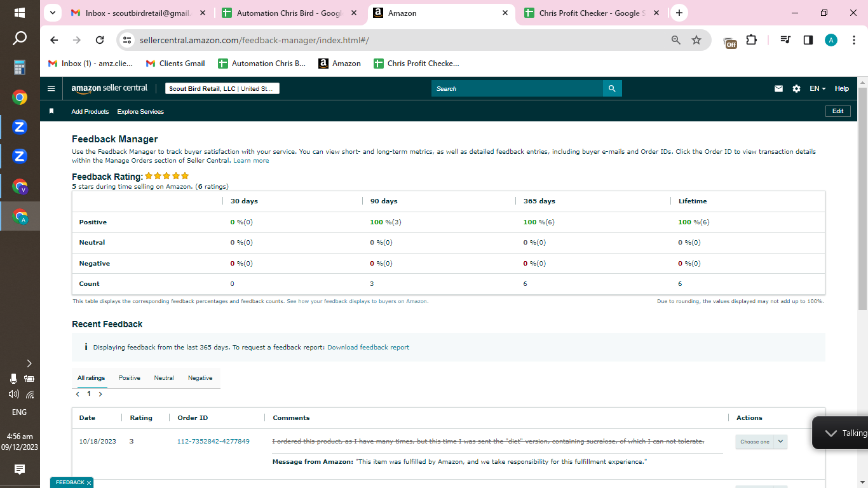Open the Chrome three-dot menu
This screenshot has height=488, width=868.
[854, 40]
